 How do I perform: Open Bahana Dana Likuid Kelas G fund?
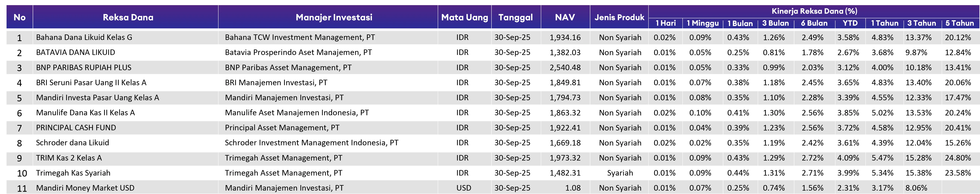[x=84, y=37]
